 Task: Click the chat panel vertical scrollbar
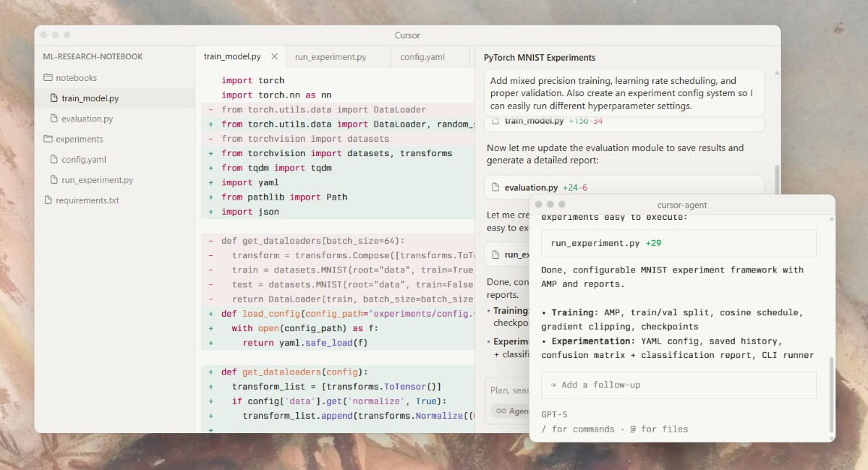(777, 181)
